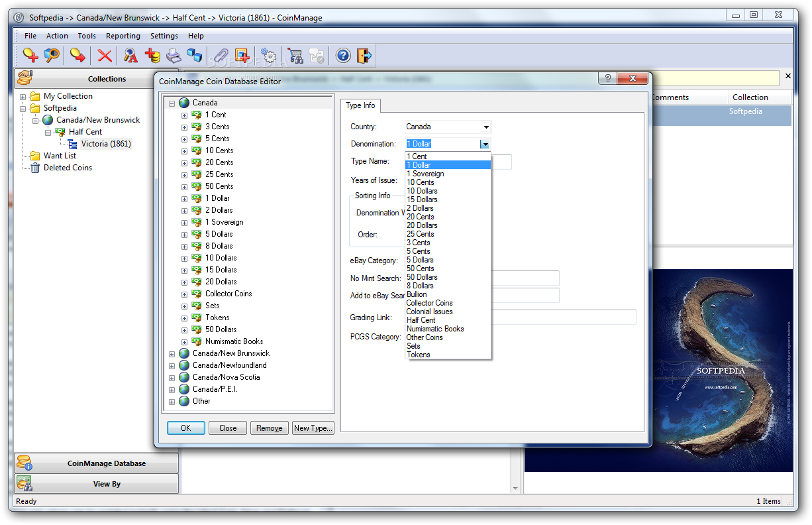Collapse the Half Cent node in main tree
Screen dimensions: 812x525
point(48,132)
